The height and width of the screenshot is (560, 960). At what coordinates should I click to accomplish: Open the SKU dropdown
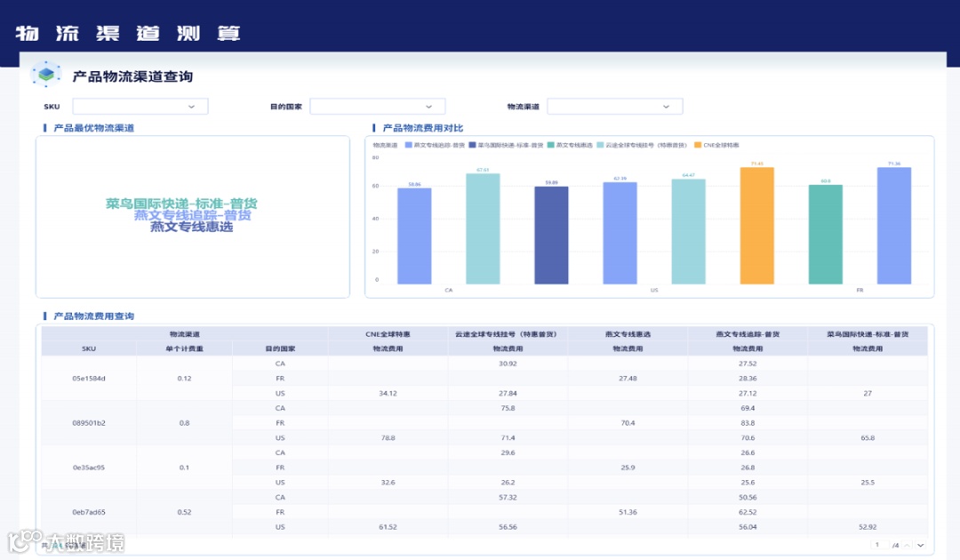click(140, 107)
